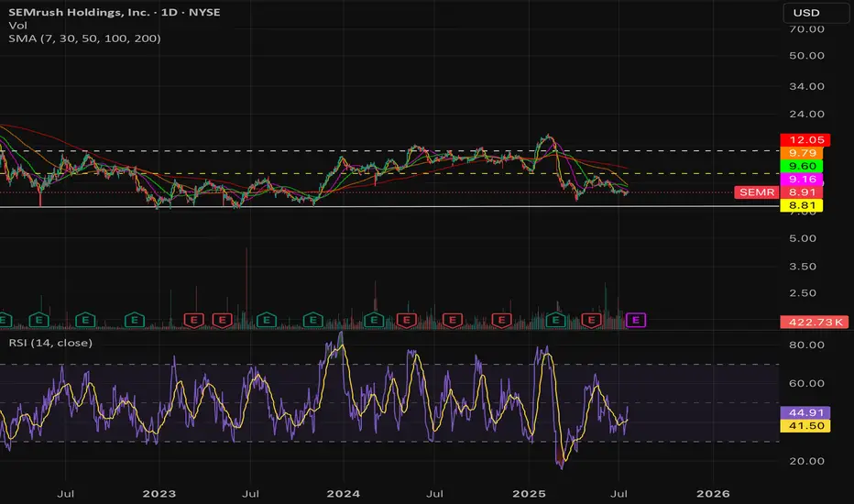Viewport: 854px width, 504px height.
Task: Click the 2.50 price axis label
Action: tap(803, 292)
